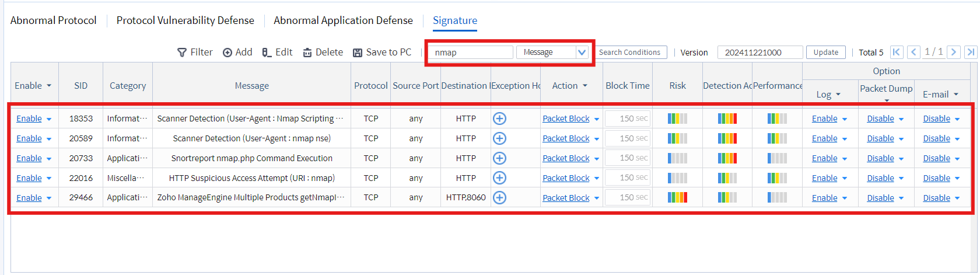This screenshot has width=980, height=275.
Task: Open the Action column header dropdown
Action: pos(585,86)
